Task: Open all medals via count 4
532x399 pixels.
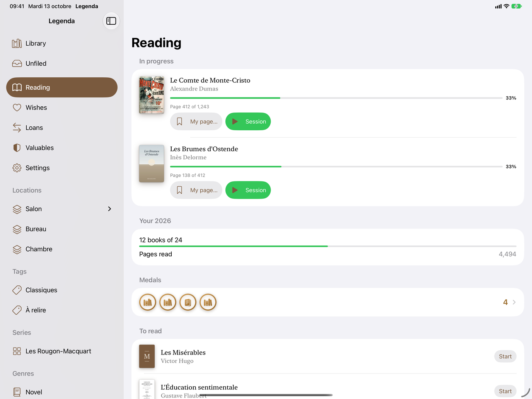Action: tap(505, 302)
